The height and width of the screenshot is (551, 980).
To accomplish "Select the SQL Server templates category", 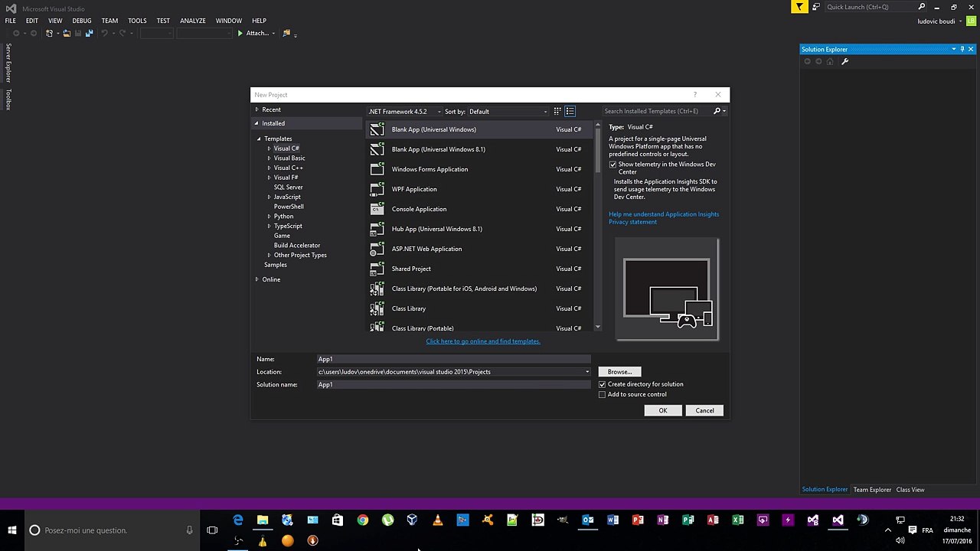I will click(289, 187).
